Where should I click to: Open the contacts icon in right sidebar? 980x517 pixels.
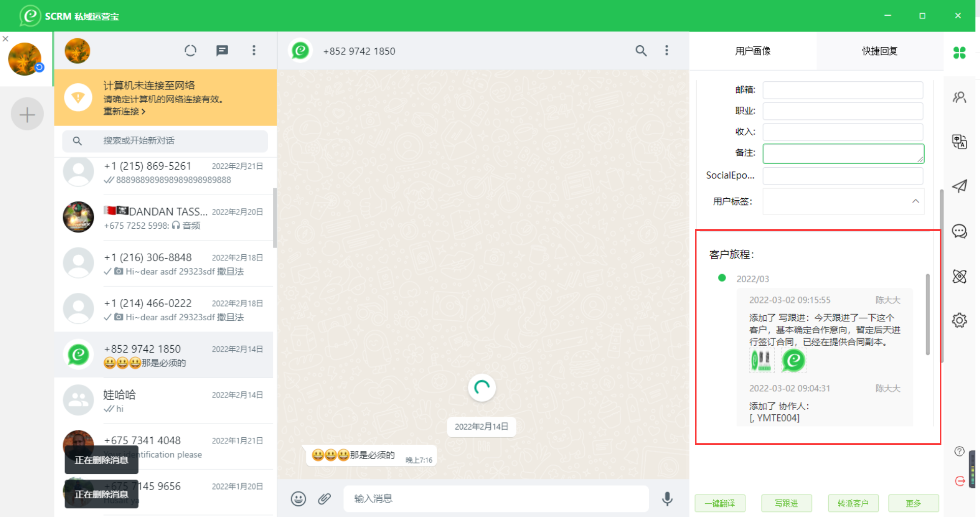(959, 97)
